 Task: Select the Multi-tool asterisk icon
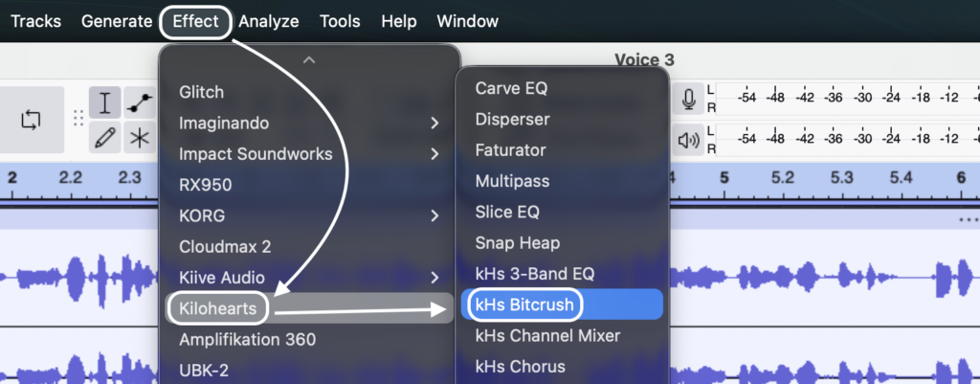pyautogui.click(x=140, y=138)
